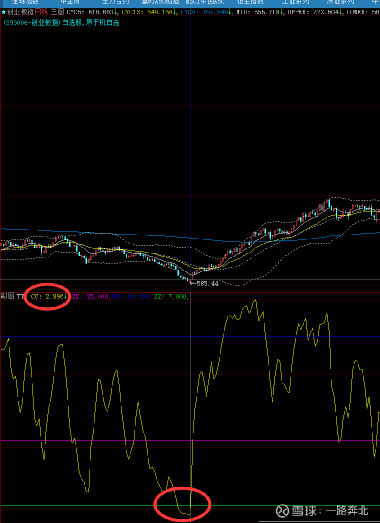Click the yellow CC line's bottom trough
The width and height of the screenshot is (380, 523).
187,514
